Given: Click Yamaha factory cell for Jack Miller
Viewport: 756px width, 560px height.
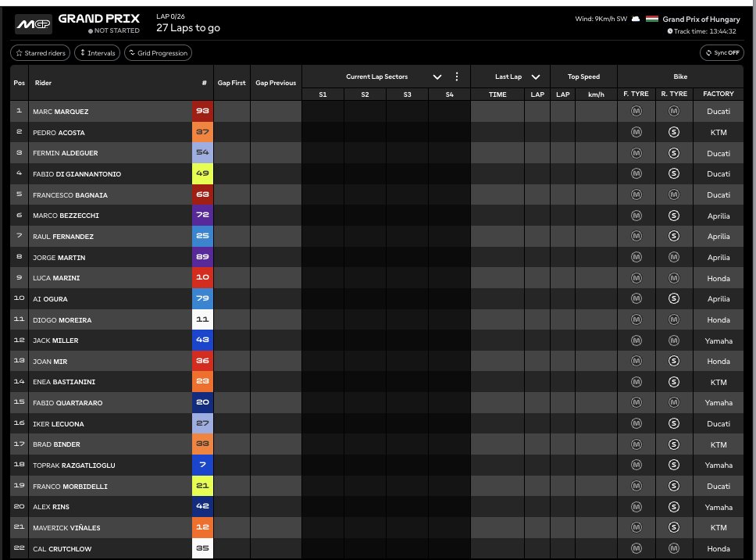Looking at the screenshot, I should (719, 341).
